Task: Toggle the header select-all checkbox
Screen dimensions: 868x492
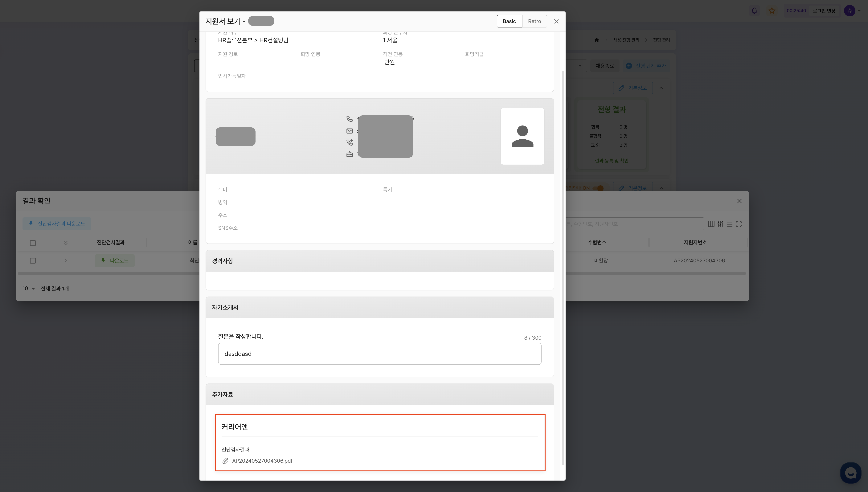Action: pos(33,243)
